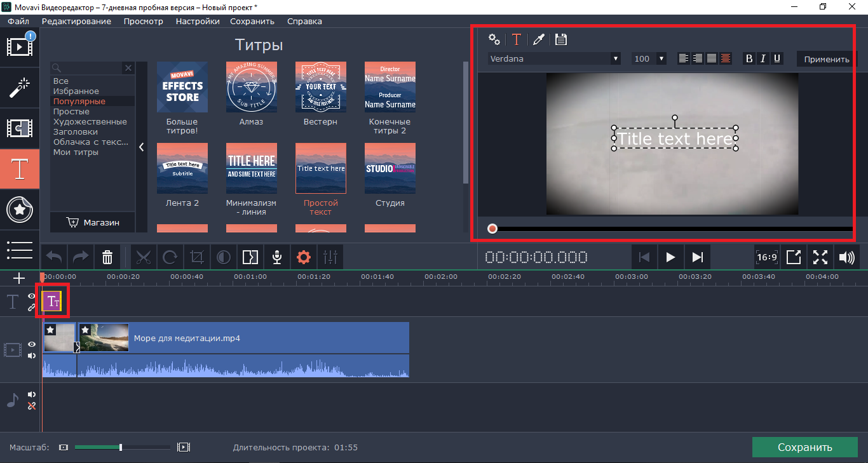The image size is (868, 463).
Task: Delete selected clip with trash icon
Action: (x=107, y=257)
